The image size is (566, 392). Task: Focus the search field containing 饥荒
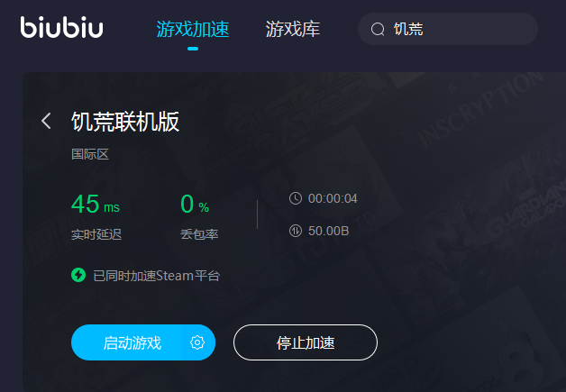448,29
